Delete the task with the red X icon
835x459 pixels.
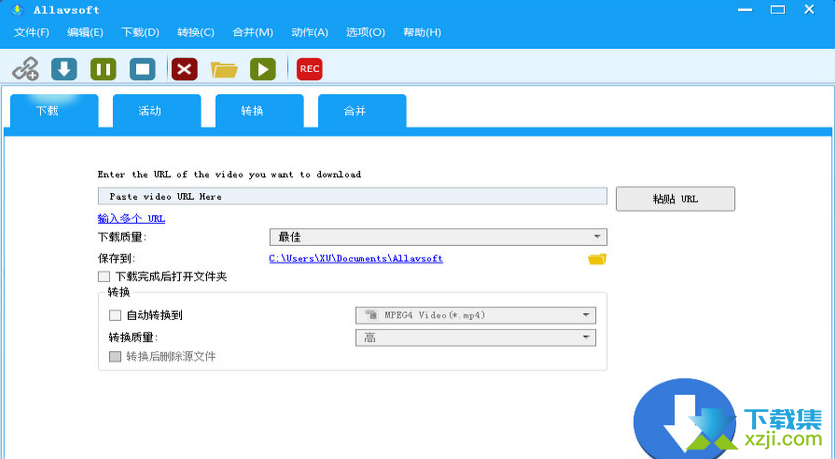coord(184,69)
